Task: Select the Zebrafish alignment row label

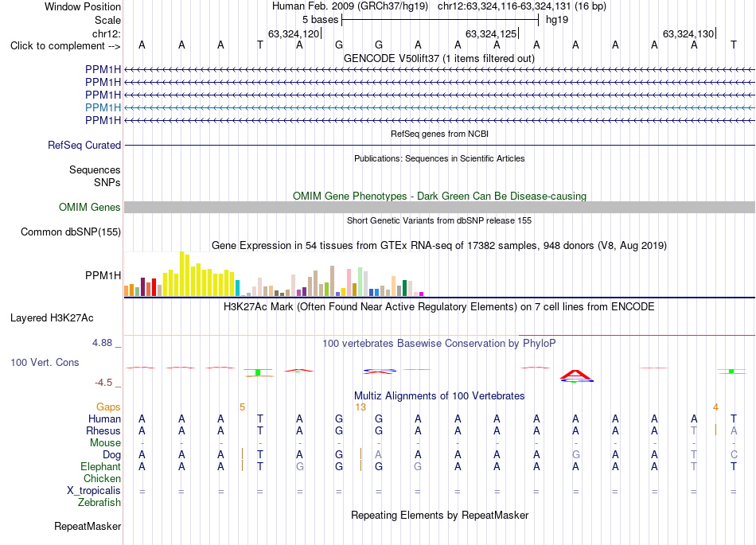Action: tap(99, 503)
